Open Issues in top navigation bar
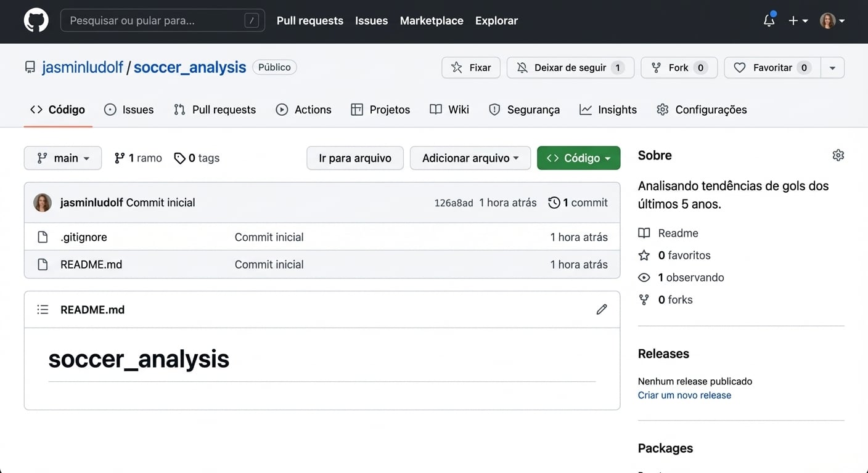 coord(372,20)
